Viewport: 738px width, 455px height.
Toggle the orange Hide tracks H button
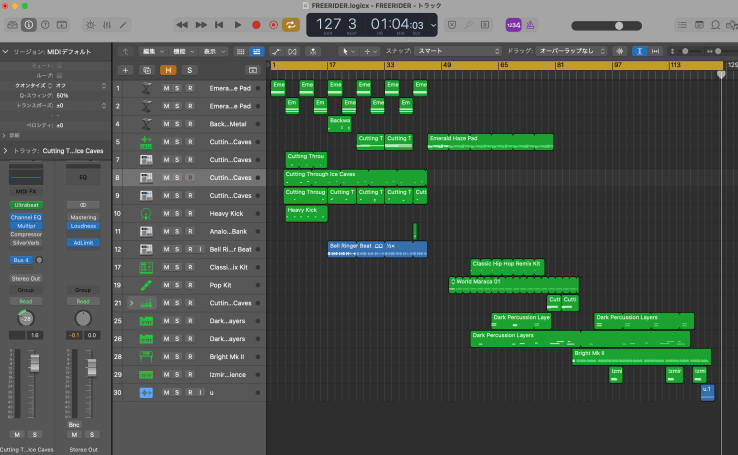(167, 70)
